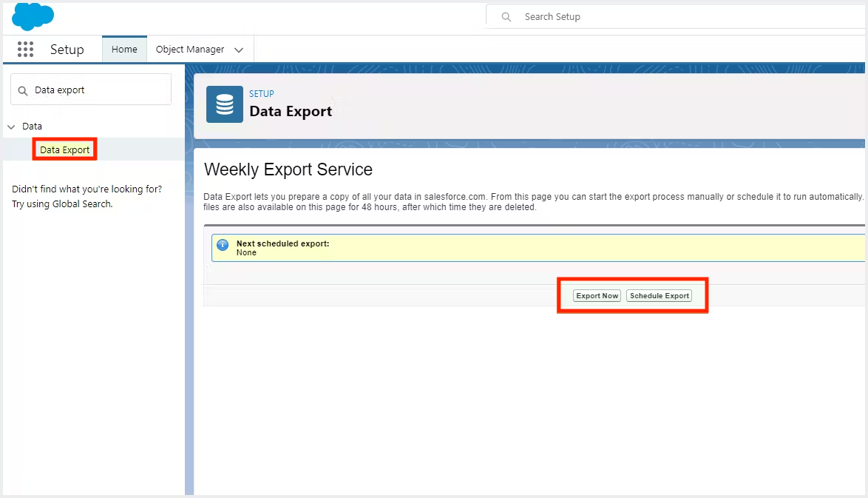Click the magnifier icon in Search Setup
This screenshot has height=498, width=868.
pos(506,17)
